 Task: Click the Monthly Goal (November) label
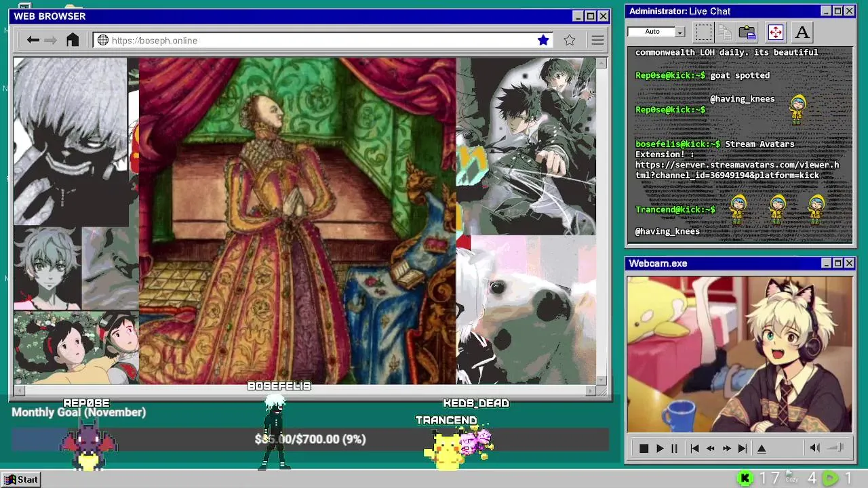(x=79, y=412)
